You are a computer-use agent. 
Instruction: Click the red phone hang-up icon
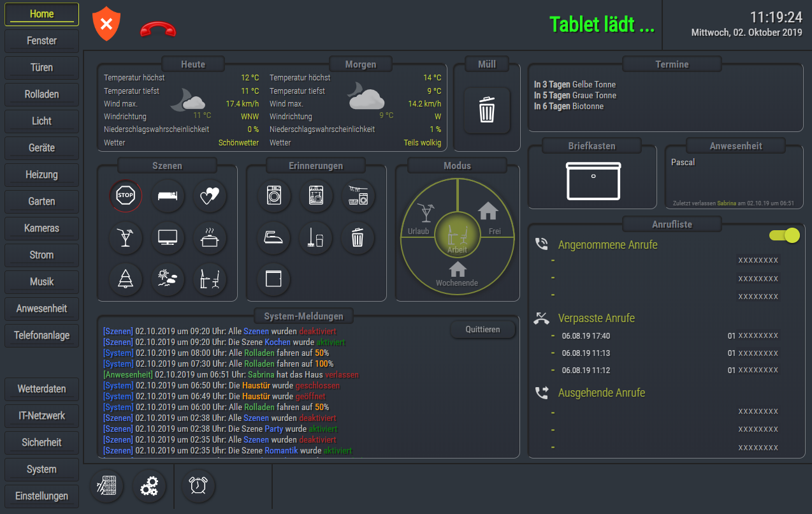[x=158, y=29]
